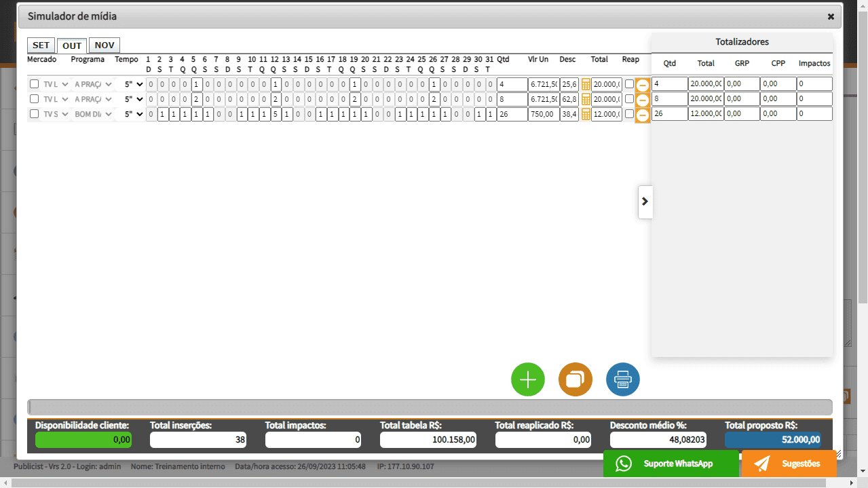Open the BOM DIA Programa dropdown
Viewport: 868px width, 488px height.
pyautogui.click(x=93, y=114)
